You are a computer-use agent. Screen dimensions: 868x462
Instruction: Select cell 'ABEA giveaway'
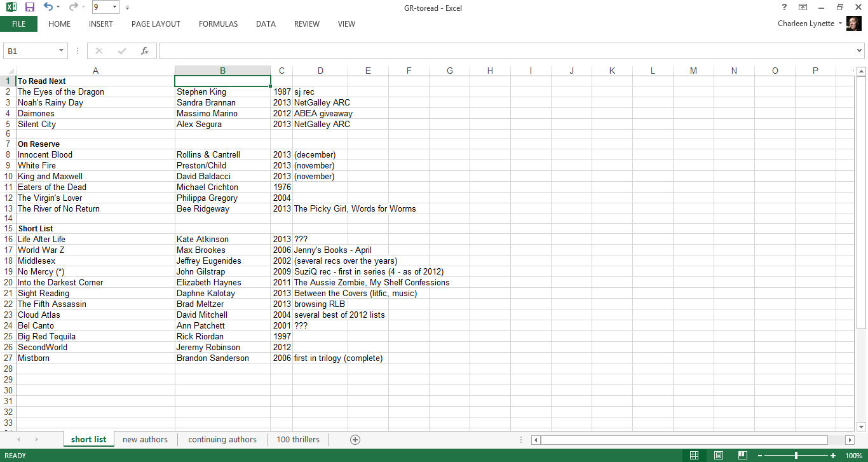pyautogui.click(x=320, y=114)
